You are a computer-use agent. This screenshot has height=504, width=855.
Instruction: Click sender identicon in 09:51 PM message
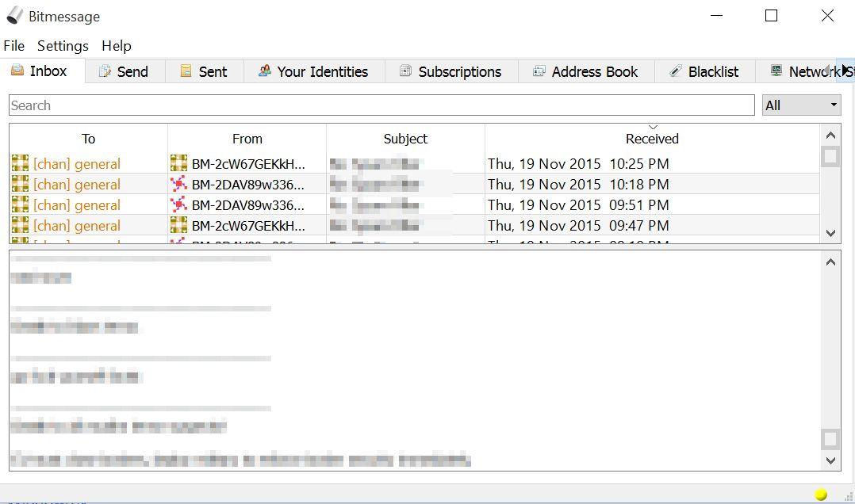point(178,205)
